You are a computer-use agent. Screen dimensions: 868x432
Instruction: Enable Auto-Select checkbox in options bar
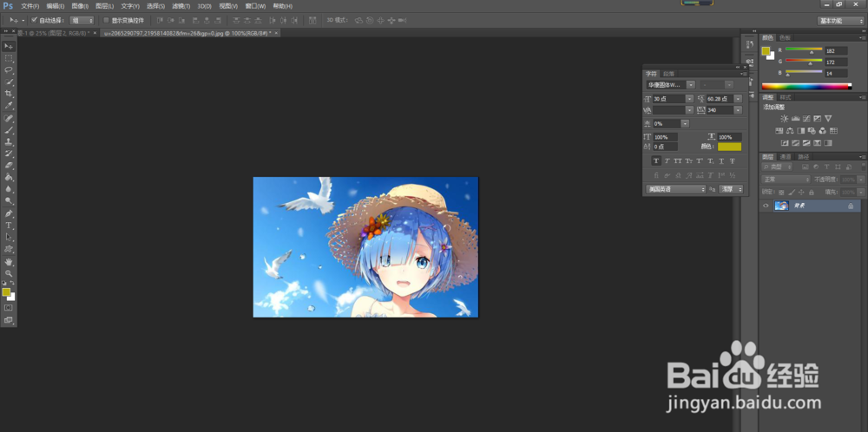coord(35,20)
